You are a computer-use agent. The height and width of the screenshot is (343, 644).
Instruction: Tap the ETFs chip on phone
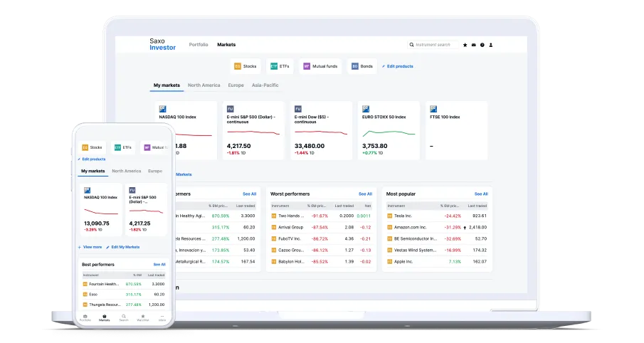coord(123,147)
